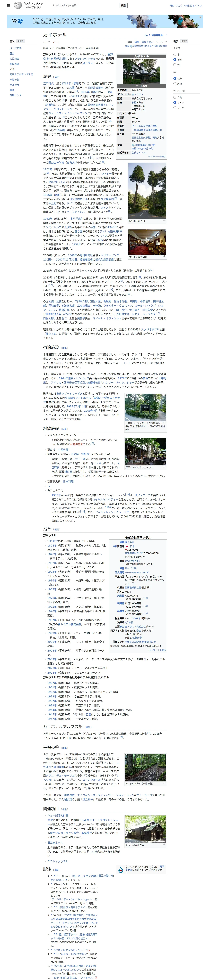Select the 標準 width option
The height and width of the screenshot is (980, 210).
pos(175,78)
